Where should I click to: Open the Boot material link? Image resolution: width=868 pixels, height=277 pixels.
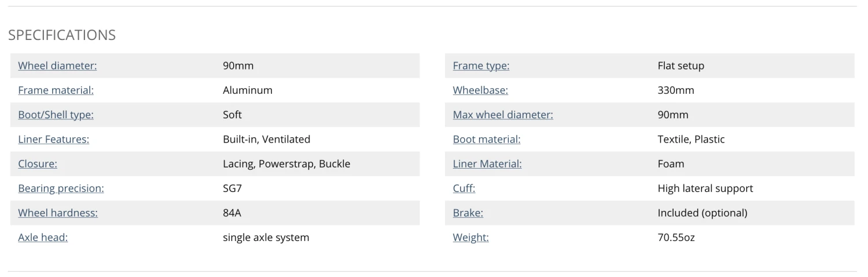[x=487, y=139]
